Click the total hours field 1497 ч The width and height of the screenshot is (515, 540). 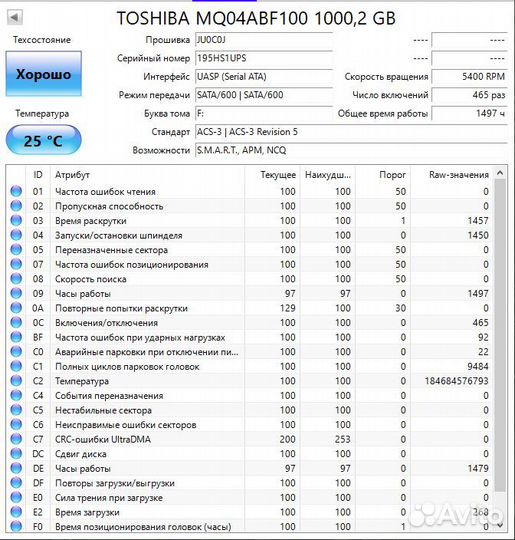coord(469,113)
